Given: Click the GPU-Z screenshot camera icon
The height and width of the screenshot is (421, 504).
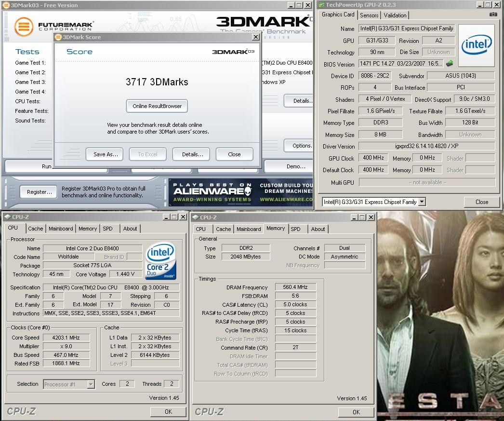Looking at the screenshot, I should (x=493, y=14).
